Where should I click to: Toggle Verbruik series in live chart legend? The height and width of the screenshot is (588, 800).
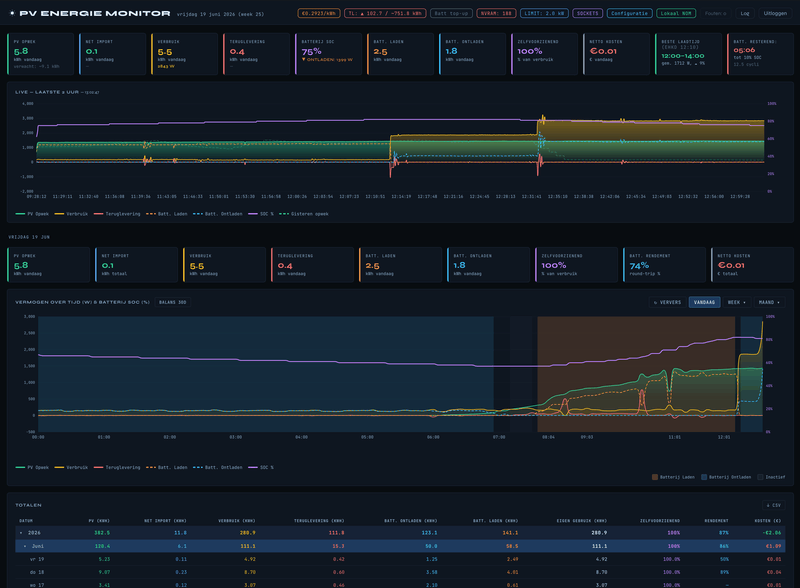click(71, 214)
